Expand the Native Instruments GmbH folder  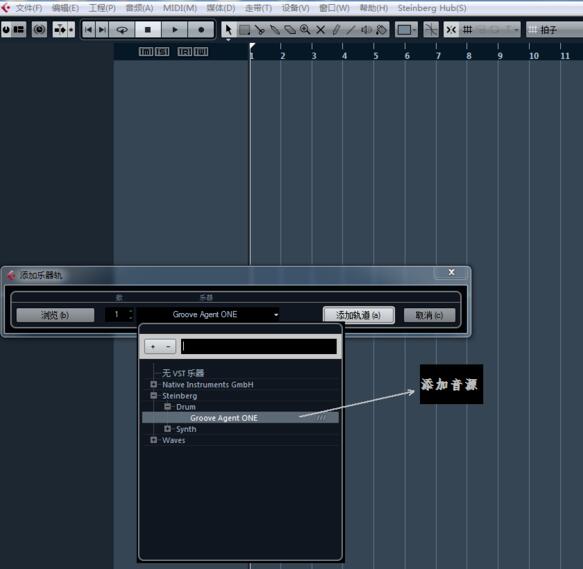pyautogui.click(x=154, y=384)
